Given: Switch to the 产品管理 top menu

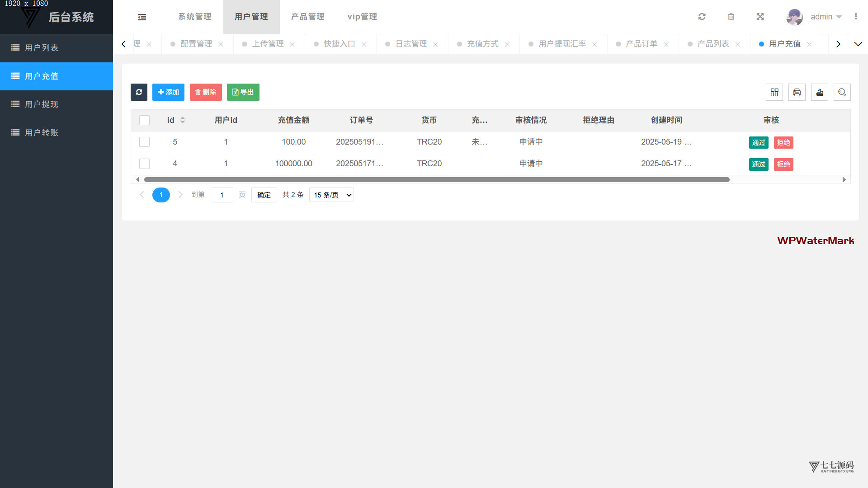Looking at the screenshot, I should point(308,17).
